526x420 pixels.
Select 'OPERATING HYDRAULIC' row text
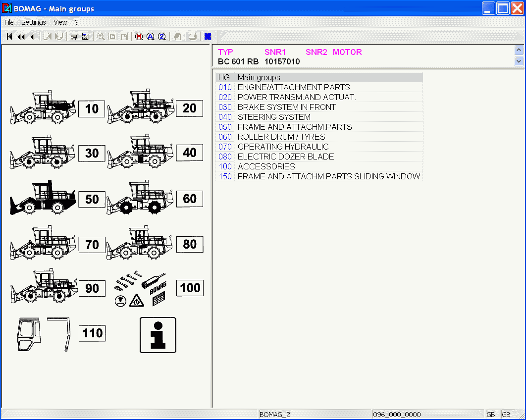(x=283, y=147)
